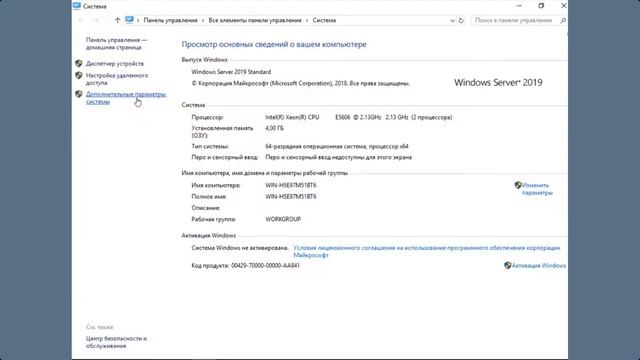Minimize the Система window
The image size is (640, 360).
coord(519,6)
